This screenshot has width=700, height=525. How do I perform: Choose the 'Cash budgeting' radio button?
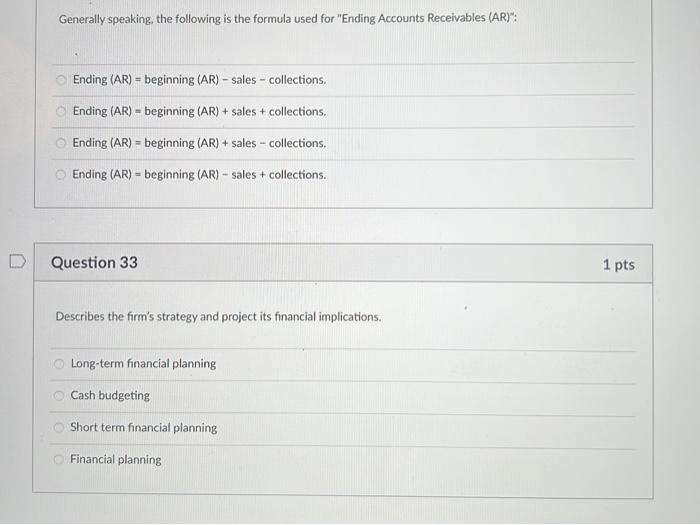[x=59, y=396]
